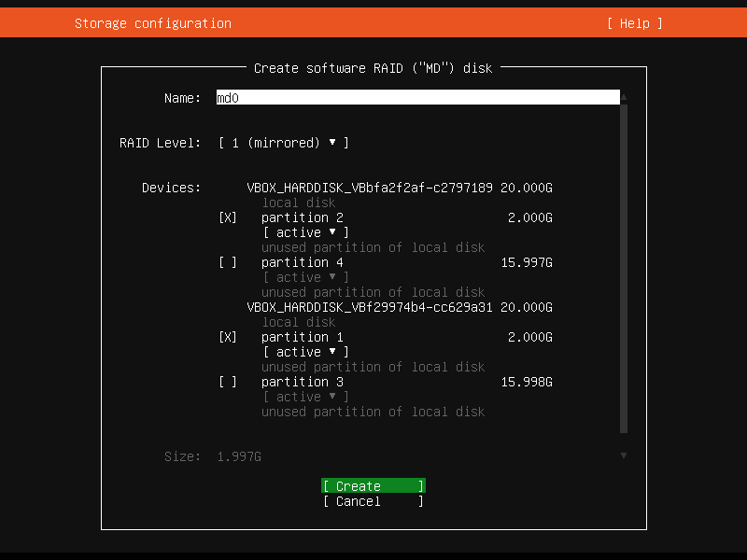Check the partition 4 checkbox
Screen dimensions: 747x560
tap(228, 262)
